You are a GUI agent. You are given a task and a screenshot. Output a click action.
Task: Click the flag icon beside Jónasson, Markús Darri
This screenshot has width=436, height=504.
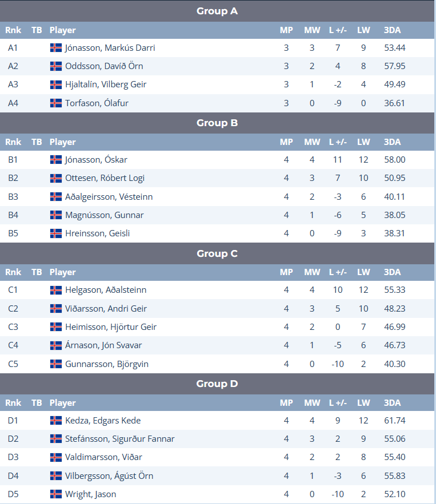click(56, 48)
